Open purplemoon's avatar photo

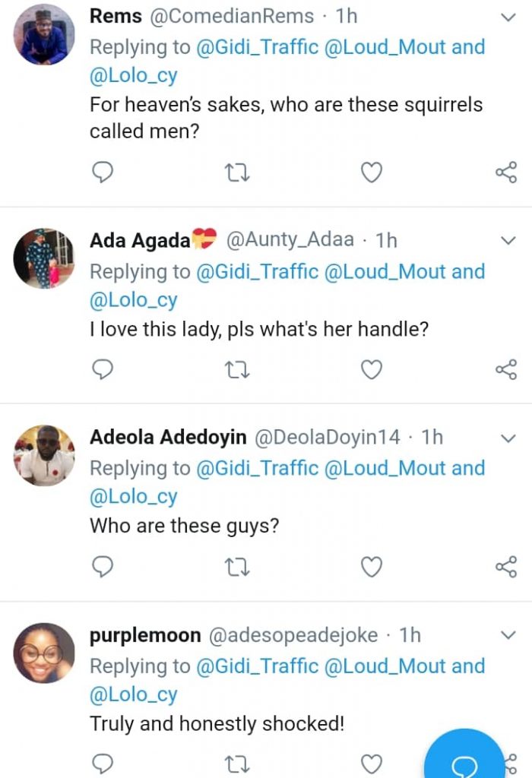(x=44, y=653)
